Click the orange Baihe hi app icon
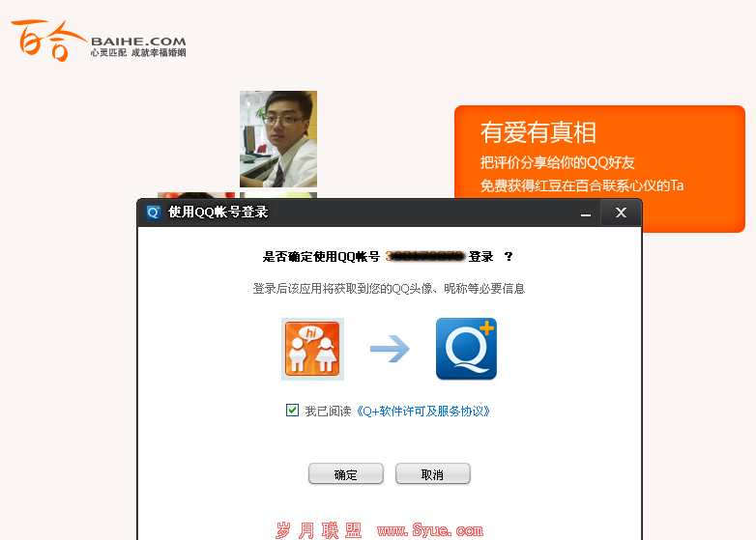 [312, 349]
